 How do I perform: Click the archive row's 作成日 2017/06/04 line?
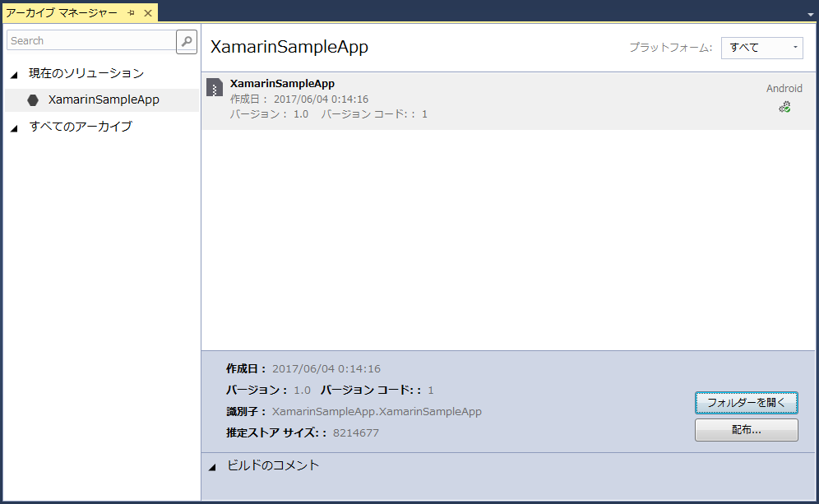[x=298, y=99]
